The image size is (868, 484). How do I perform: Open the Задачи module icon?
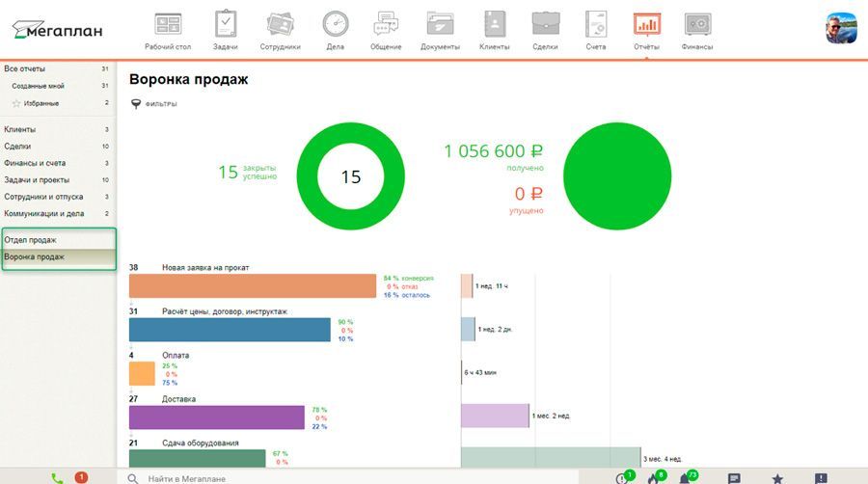coord(226,29)
